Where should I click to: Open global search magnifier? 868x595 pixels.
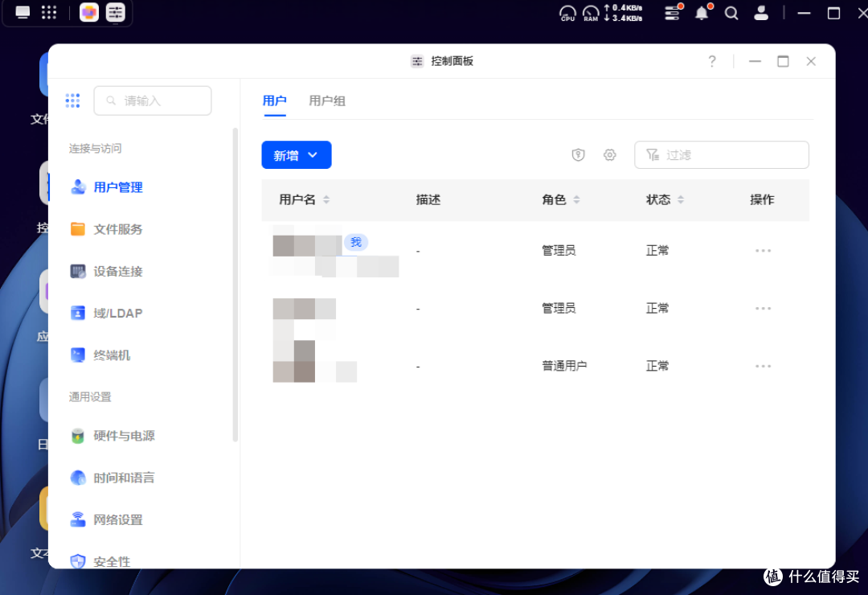coord(731,13)
